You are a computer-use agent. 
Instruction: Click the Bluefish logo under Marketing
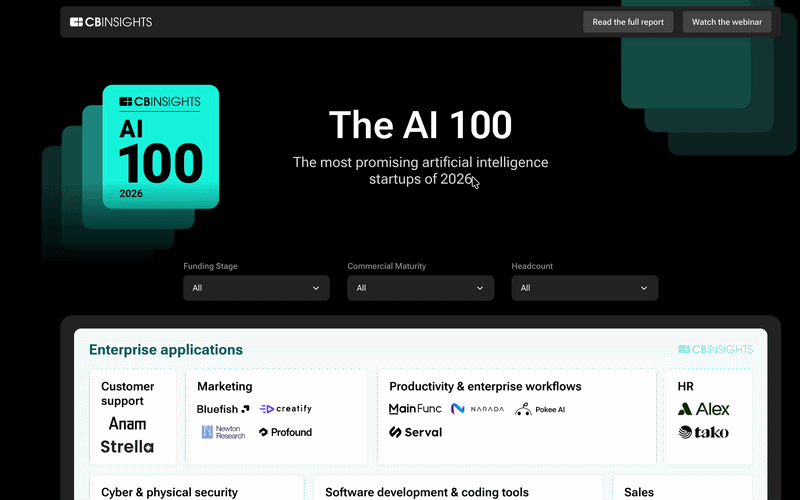(x=223, y=409)
